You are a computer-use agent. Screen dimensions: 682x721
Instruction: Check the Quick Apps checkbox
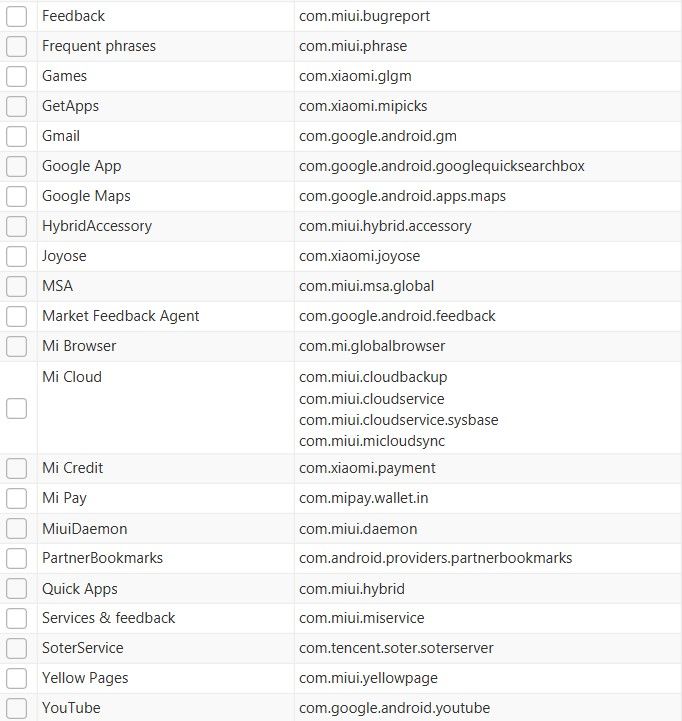click(17, 590)
